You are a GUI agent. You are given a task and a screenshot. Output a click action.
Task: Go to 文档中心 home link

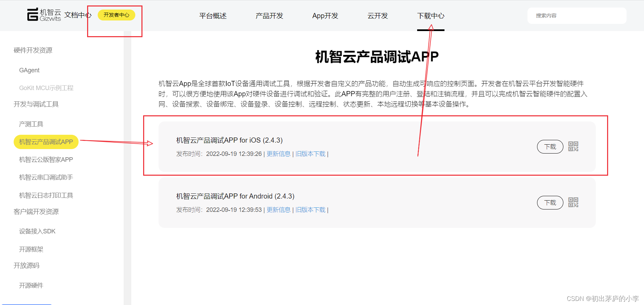tap(78, 15)
